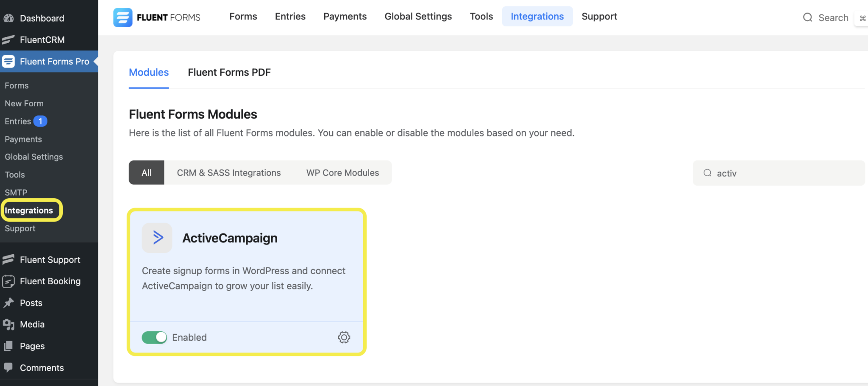The width and height of the screenshot is (868, 386).
Task: Click the Entries notification badge
Action: 40,121
